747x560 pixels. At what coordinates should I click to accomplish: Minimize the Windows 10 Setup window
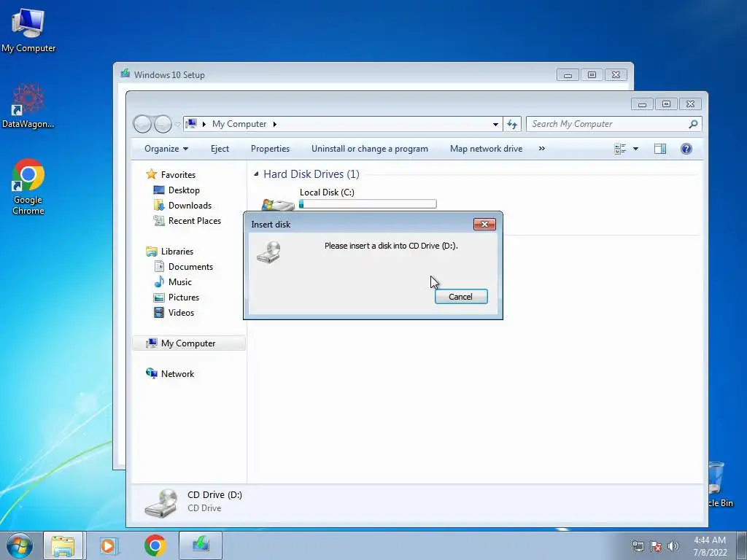(568, 75)
